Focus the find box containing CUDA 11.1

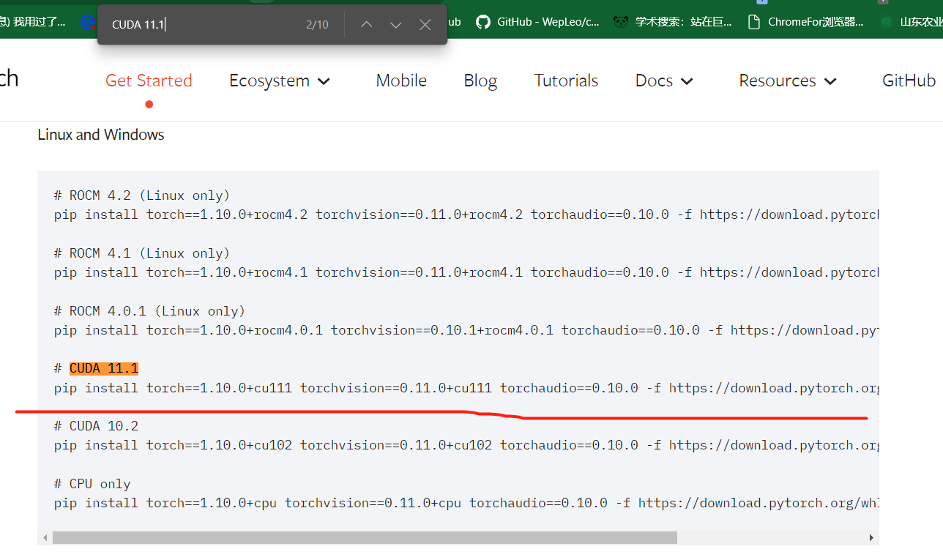coord(201,25)
